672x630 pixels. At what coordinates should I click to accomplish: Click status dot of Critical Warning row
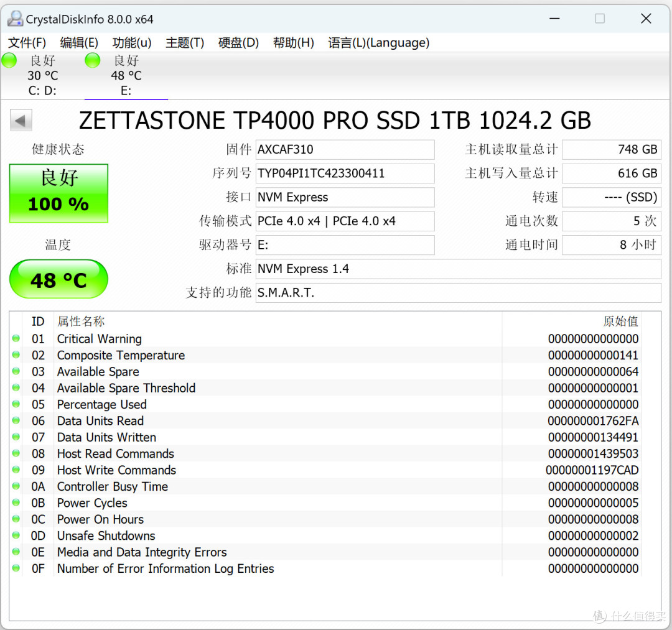tap(16, 338)
